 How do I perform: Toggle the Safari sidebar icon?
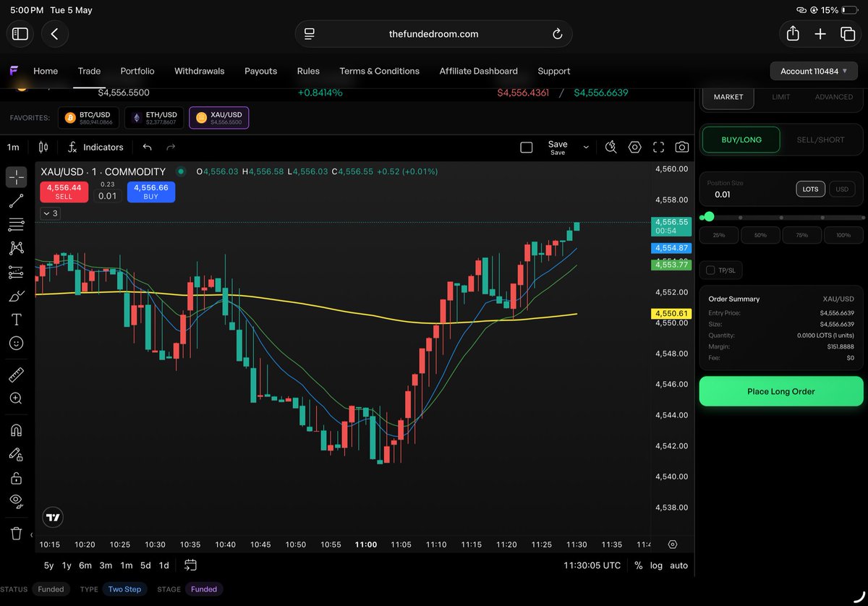coord(20,34)
